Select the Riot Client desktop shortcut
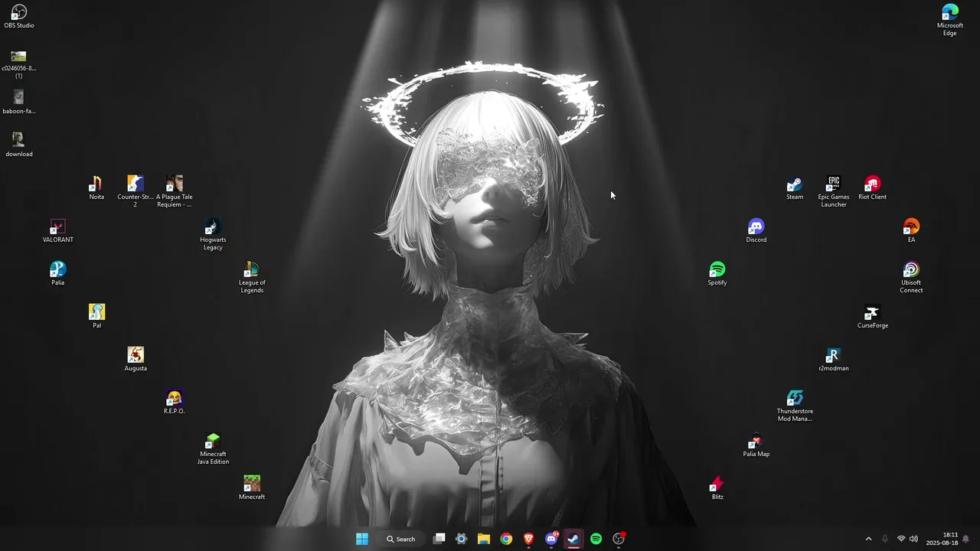Image resolution: width=980 pixels, height=551 pixels. click(x=872, y=188)
